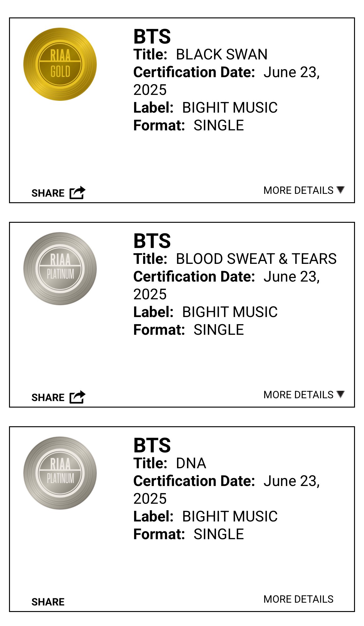Viewport: 364px width, 626px height.
Task: Click the RIAA Platinum badge for DNA
Action: [60, 473]
